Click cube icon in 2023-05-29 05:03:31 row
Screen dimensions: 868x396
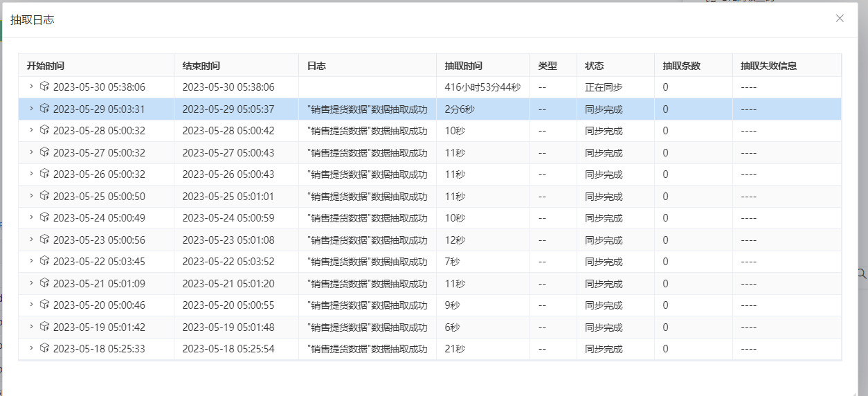click(x=44, y=109)
